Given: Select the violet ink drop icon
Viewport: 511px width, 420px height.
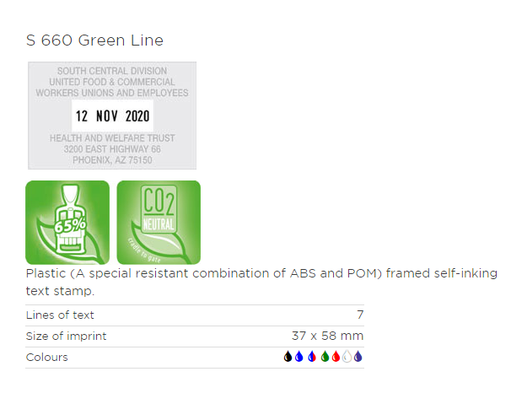Looking at the screenshot, I should [358, 357].
